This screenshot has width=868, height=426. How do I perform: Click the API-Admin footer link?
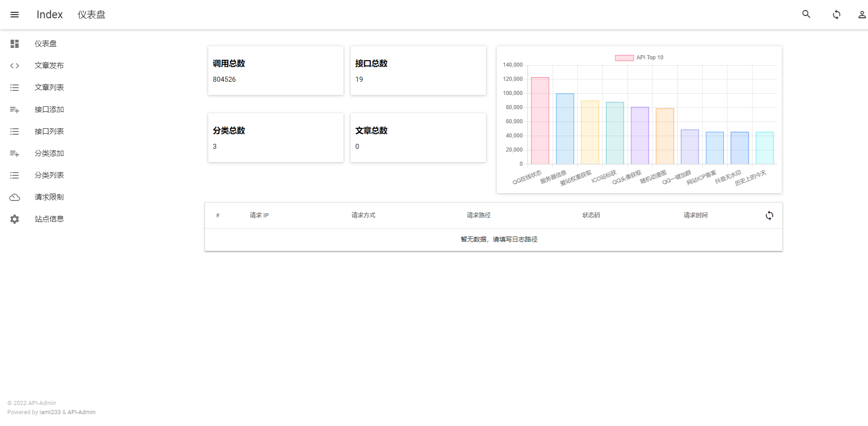(x=81, y=412)
